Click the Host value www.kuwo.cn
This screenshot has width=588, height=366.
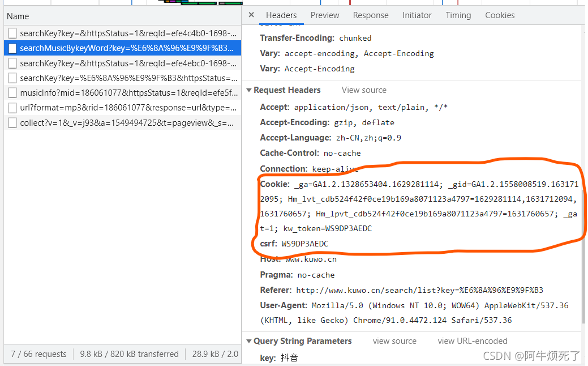[x=311, y=259]
